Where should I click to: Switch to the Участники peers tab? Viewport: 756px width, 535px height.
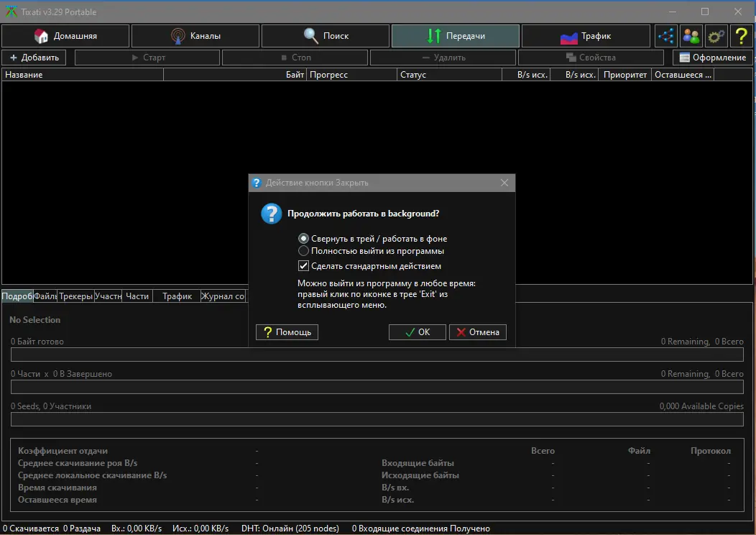[x=108, y=296]
